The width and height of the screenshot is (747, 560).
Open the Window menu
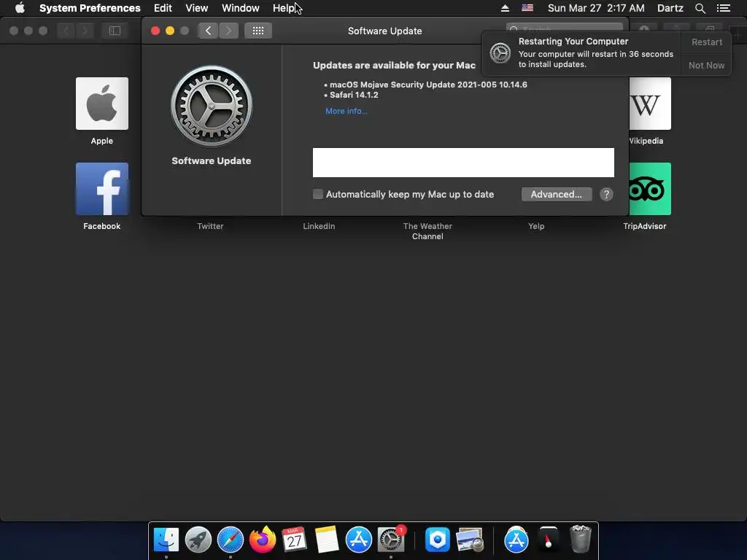pyautogui.click(x=241, y=8)
